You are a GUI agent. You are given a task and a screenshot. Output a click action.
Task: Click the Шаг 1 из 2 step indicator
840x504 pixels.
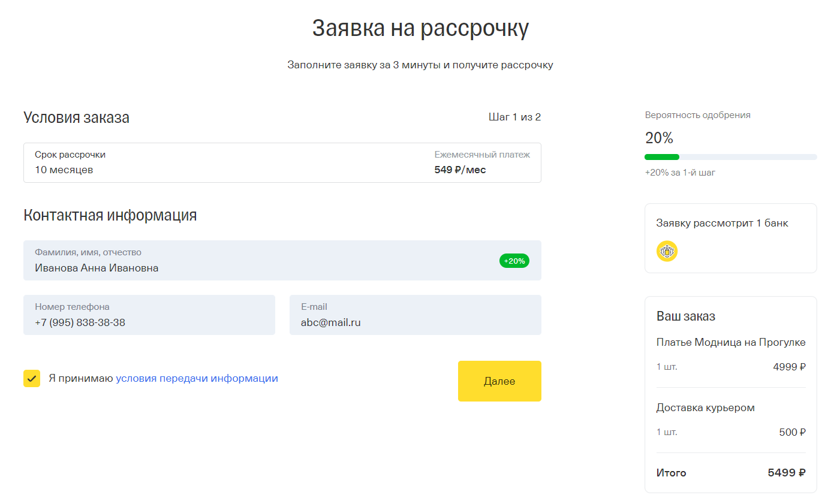(514, 117)
